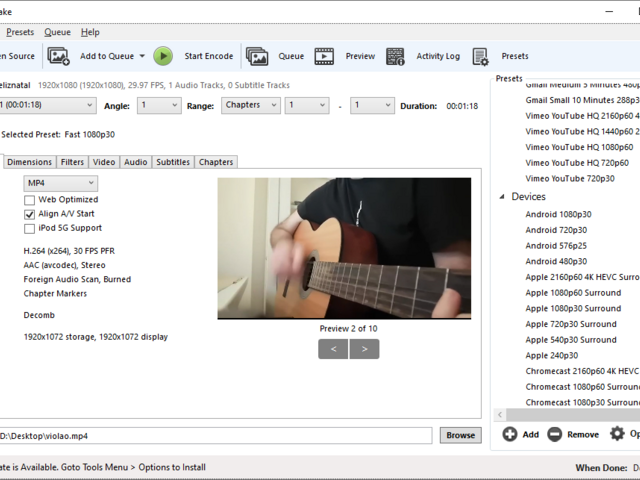The width and height of the screenshot is (640, 480).
Task: Click the Add preset plus icon
Action: tap(510, 434)
